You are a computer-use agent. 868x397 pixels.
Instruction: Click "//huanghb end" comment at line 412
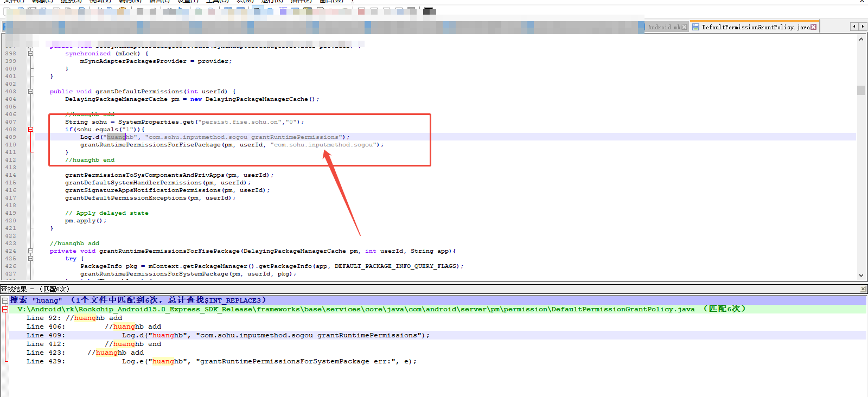pyautogui.click(x=90, y=160)
